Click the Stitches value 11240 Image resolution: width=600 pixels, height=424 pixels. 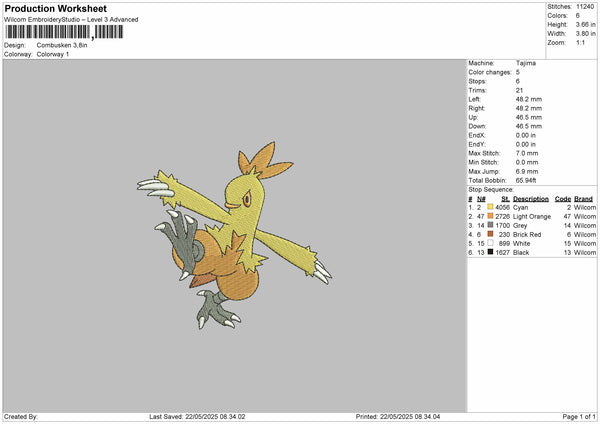[585, 7]
